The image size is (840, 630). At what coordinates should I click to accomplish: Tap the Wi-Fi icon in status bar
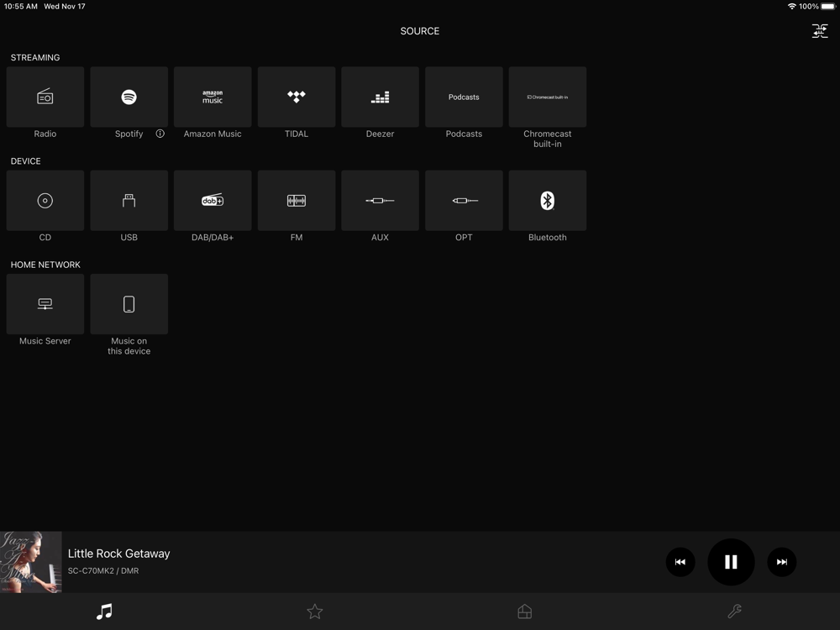click(791, 7)
